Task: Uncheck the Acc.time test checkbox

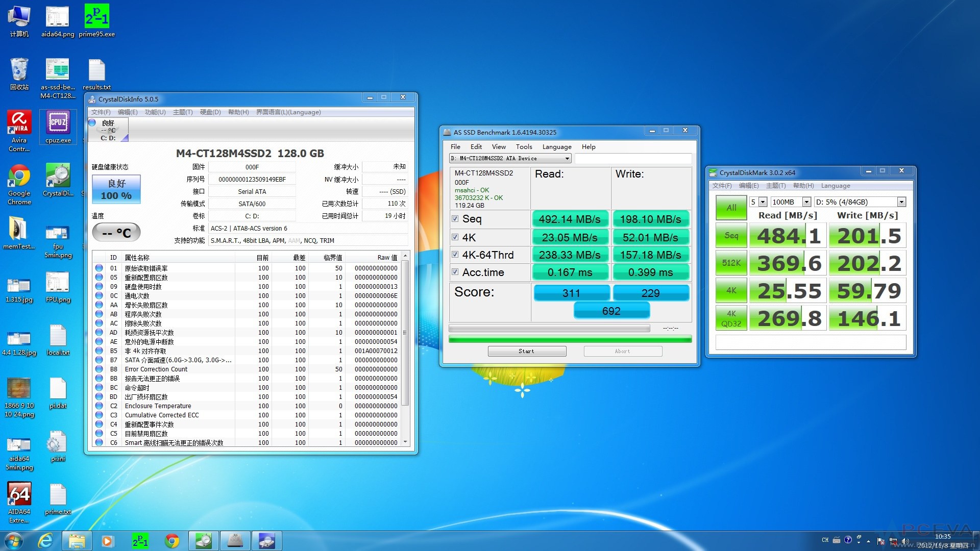Action: click(x=455, y=272)
